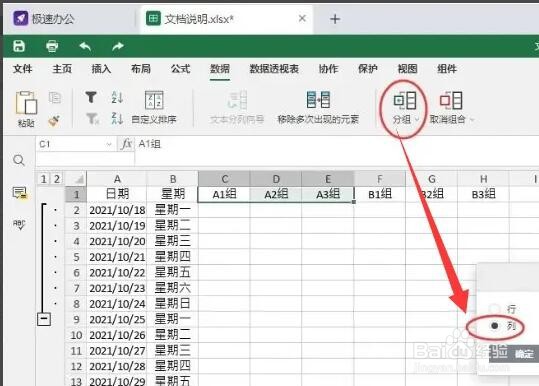The width and height of the screenshot is (539, 386).
Task: Switch to the 组件 tab
Action: [x=447, y=69]
